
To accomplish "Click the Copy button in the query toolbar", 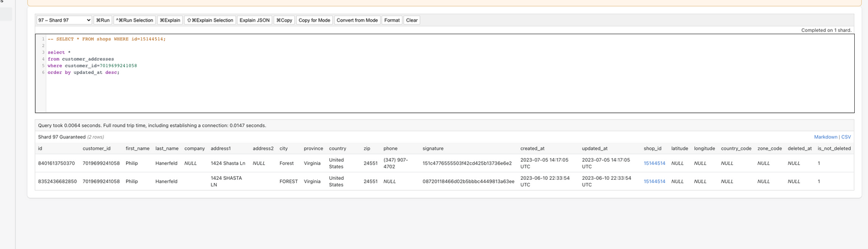I will [284, 20].
